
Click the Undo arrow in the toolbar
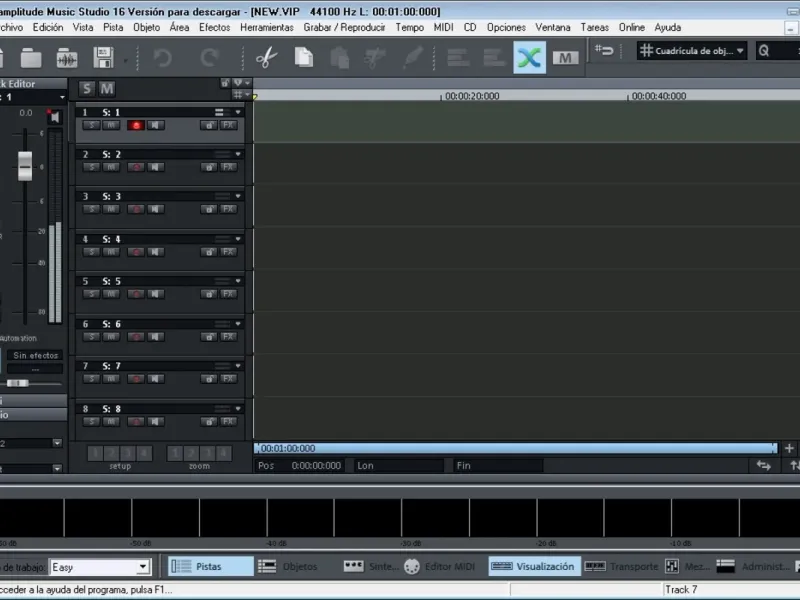163,58
